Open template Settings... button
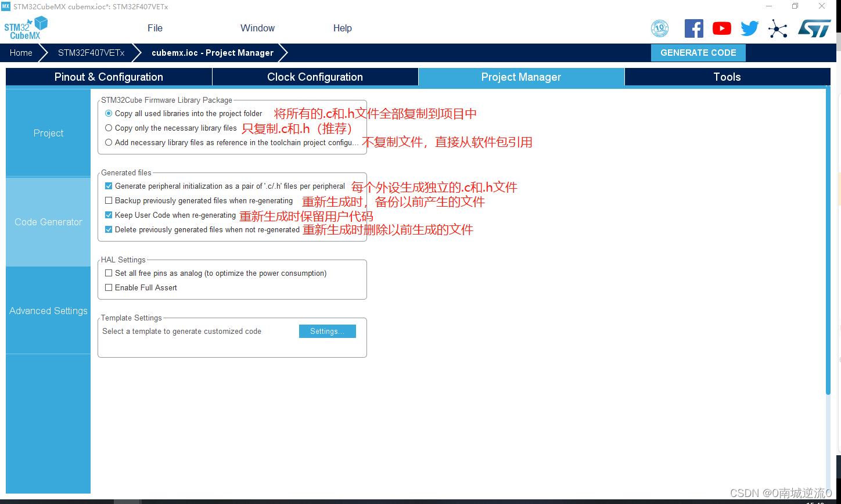Image resolution: width=841 pixels, height=504 pixels. [327, 331]
